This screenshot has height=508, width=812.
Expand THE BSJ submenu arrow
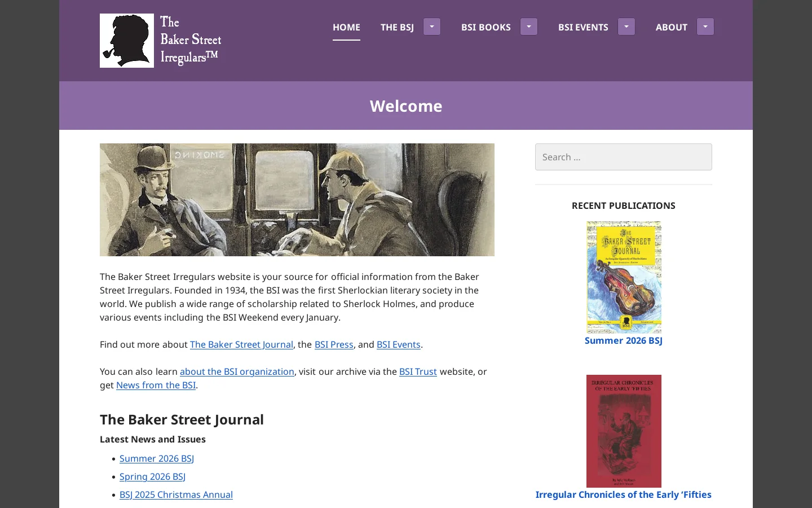pyautogui.click(x=432, y=27)
